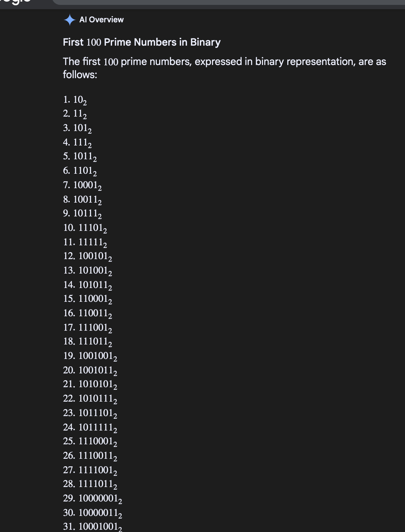Click the search bar at top edge
Image resolution: width=405 pixels, height=532 pixels.
227,2
